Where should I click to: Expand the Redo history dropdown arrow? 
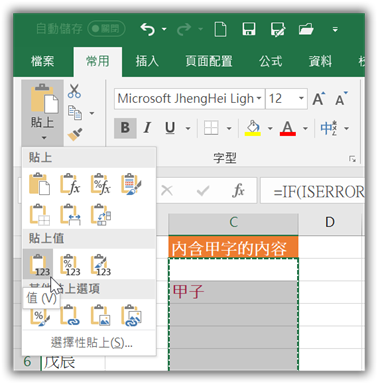[x=200, y=29]
